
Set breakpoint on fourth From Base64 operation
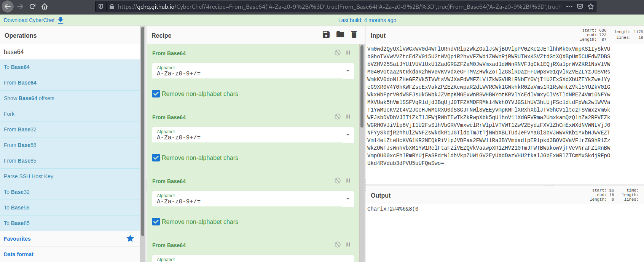(348, 244)
